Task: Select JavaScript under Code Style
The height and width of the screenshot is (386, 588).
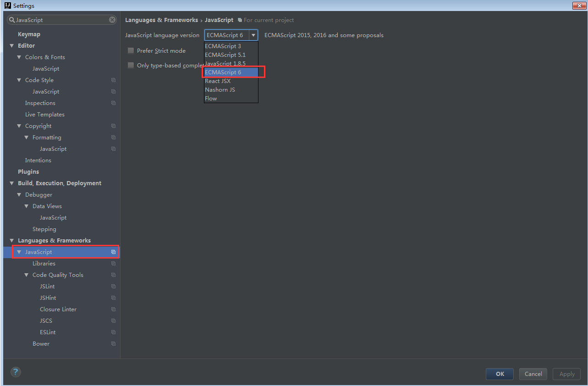Action: tap(46, 92)
